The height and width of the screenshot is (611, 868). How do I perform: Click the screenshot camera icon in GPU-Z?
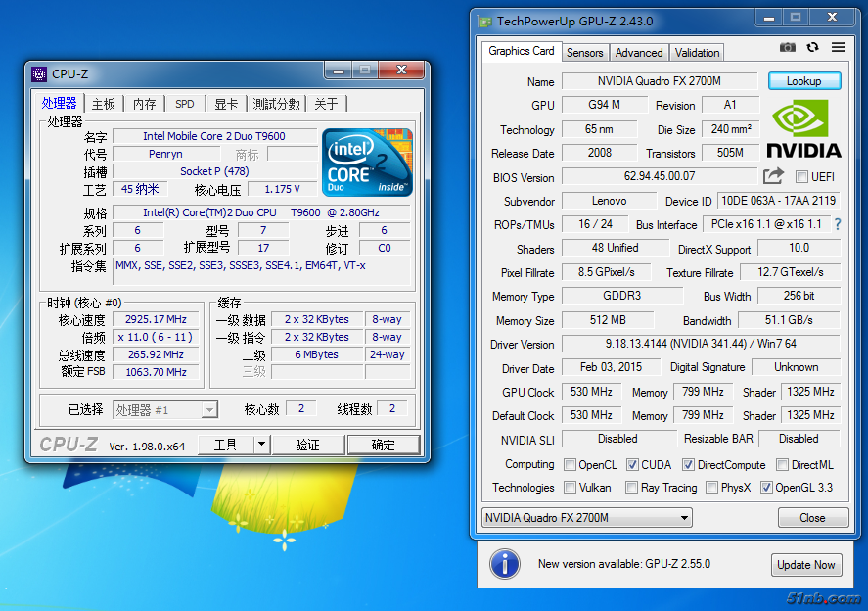point(788,47)
